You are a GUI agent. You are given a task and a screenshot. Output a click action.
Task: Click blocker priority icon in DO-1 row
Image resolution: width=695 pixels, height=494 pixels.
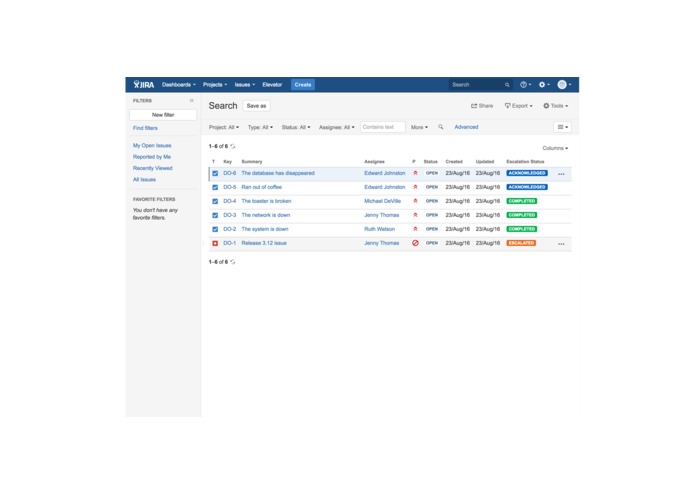pos(415,243)
